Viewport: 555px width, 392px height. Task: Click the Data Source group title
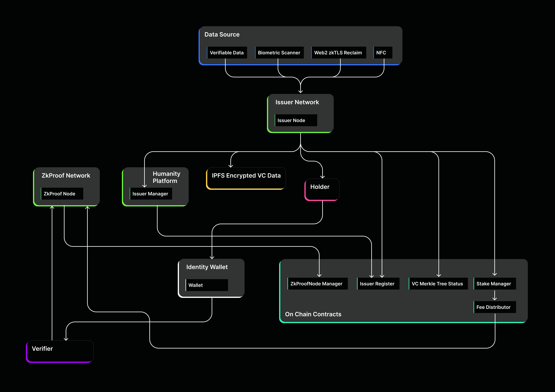[222, 35]
